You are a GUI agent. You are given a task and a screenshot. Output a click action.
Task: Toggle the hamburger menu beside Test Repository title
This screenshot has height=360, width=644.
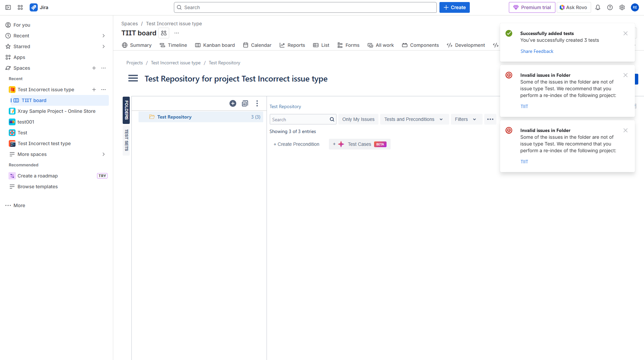point(133,78)
